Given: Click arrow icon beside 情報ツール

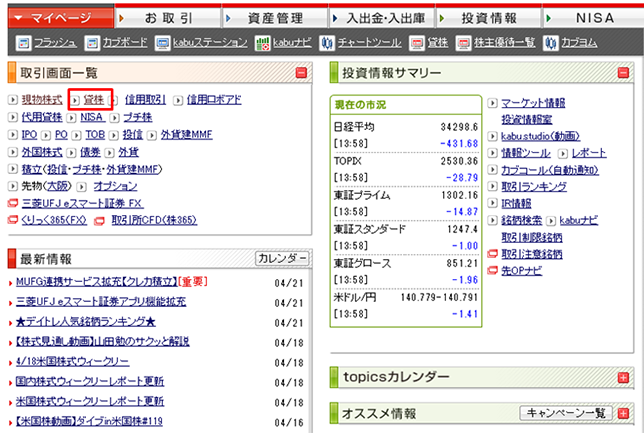Looking at the screenshot, I should 492,153.
